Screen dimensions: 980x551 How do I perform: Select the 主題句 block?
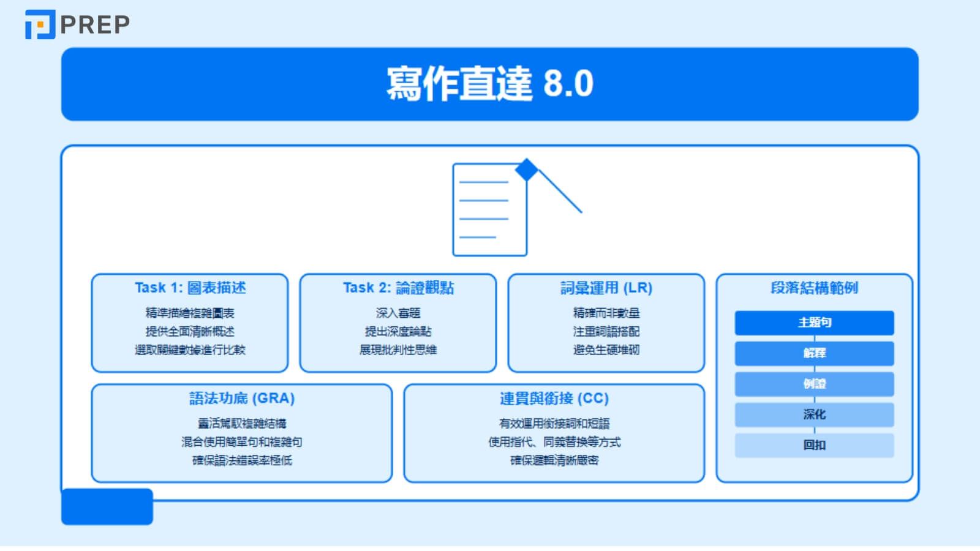coord(815,323)
